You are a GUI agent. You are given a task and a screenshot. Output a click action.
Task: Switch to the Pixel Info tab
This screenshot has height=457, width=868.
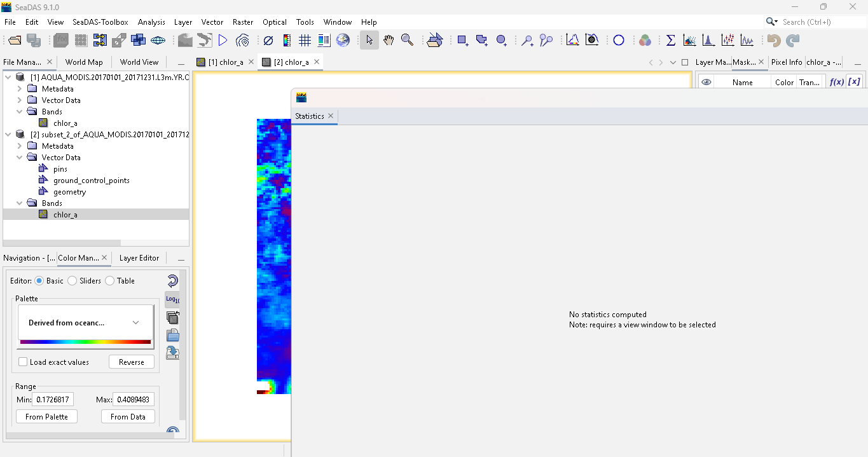(x=787, y=62)
